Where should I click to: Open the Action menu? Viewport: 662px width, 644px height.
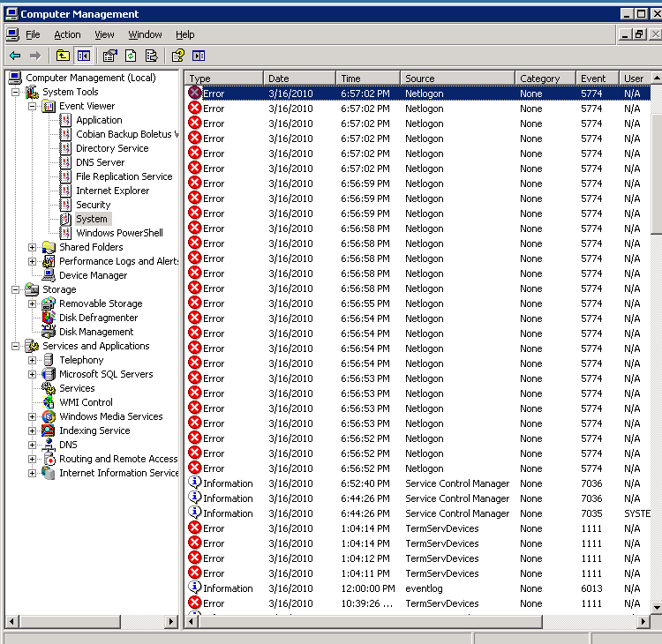67,34
